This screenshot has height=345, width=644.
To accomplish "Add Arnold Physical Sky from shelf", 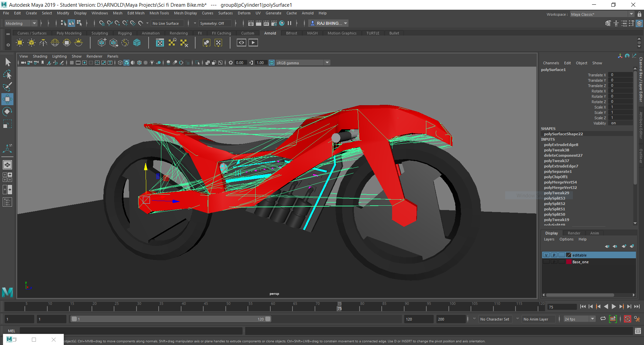I will pyautogui.click(x=78, y=43).
